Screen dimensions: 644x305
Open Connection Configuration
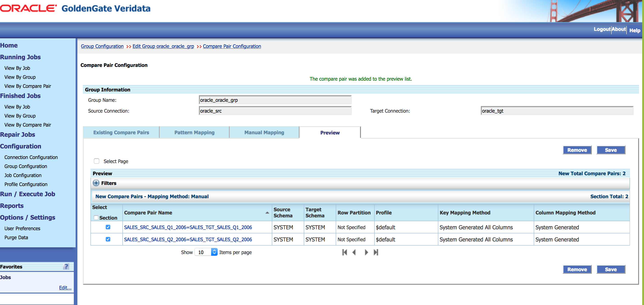[x=31, y=157]
